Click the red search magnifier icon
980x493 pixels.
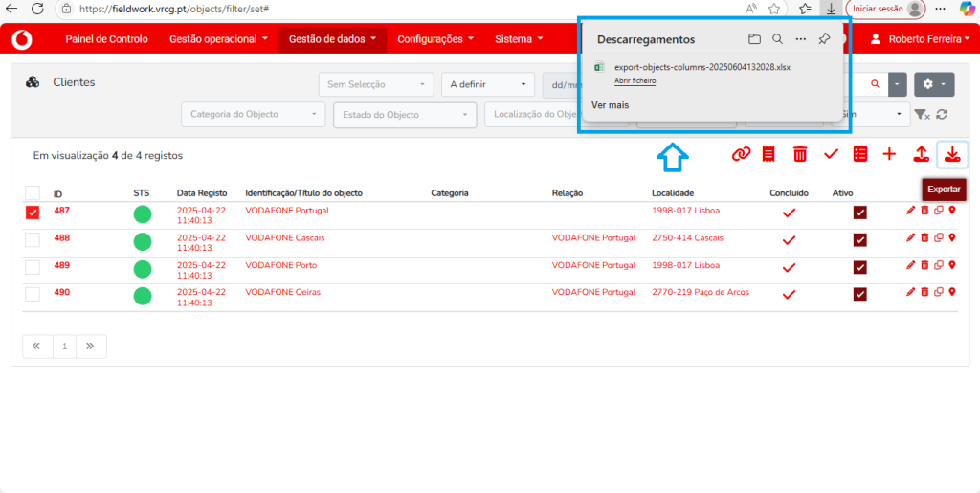tap(875, 83)
